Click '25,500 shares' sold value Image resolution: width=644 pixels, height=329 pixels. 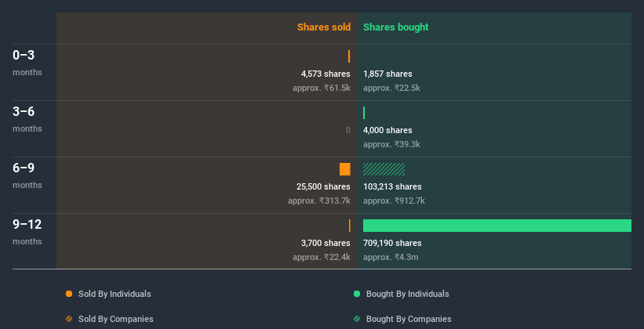click(323, 186)
